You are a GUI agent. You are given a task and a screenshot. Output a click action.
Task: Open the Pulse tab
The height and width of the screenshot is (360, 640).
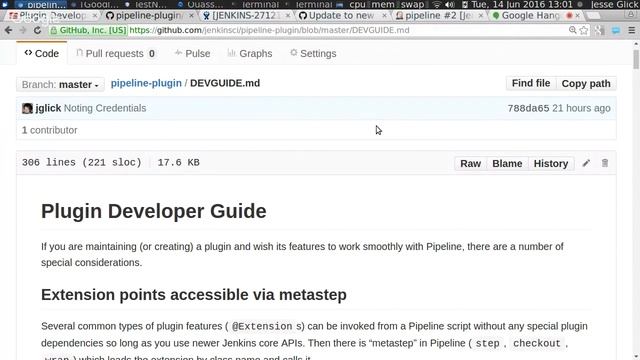(x=192, y=53)
